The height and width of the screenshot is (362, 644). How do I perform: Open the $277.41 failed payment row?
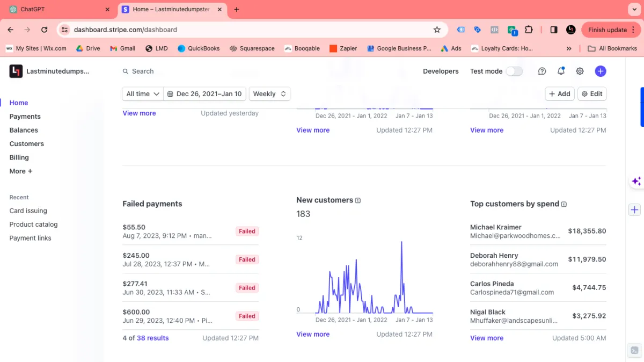(x=191, y=288)
